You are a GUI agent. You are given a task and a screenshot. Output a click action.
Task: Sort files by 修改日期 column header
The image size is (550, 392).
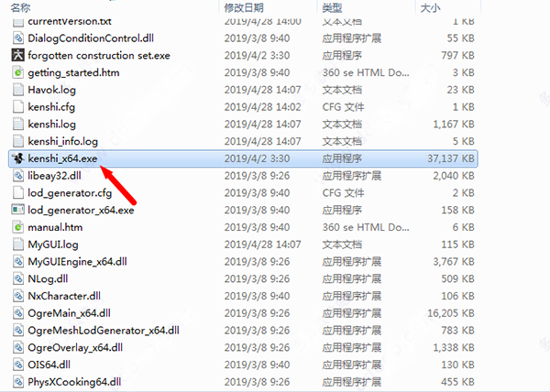[x=244, y=7]
